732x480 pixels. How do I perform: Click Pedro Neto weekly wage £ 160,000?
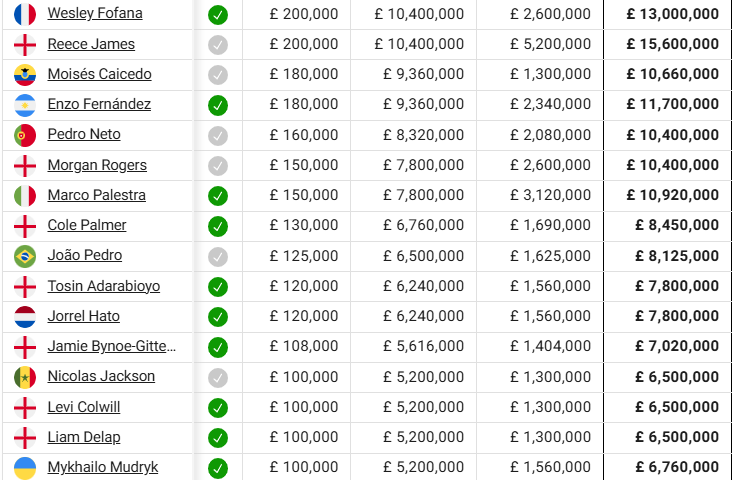pos(304,135)
